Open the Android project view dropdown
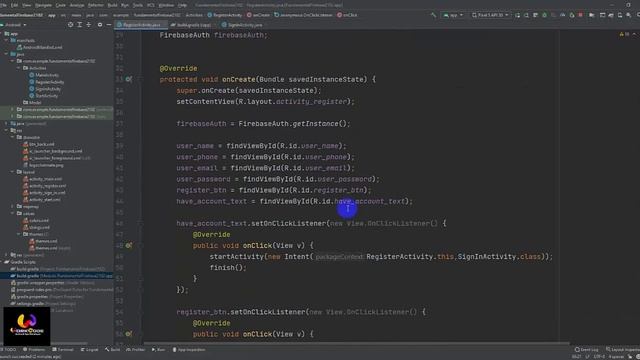 coord(15,25)
